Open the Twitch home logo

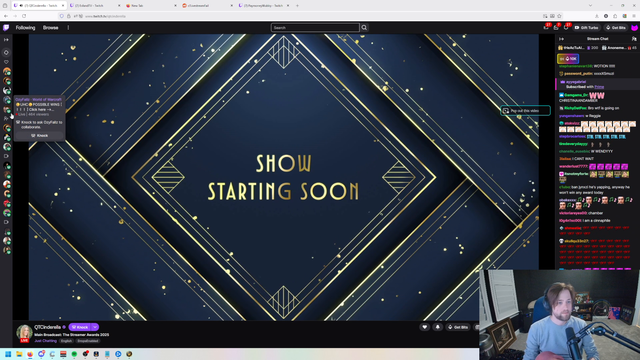6,28
